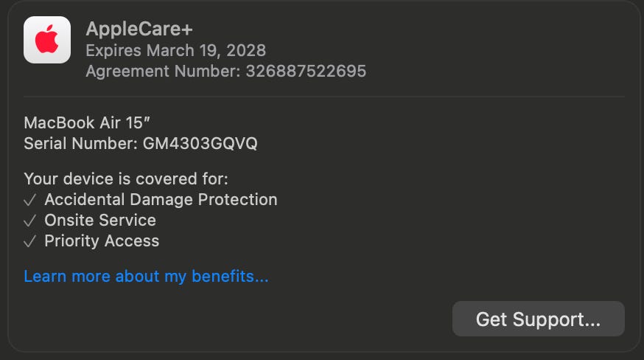The height and width of the screenshot is (360, 644).
Task: Click the serial number value GM4303GQVQ
Action: coord(198,143)
